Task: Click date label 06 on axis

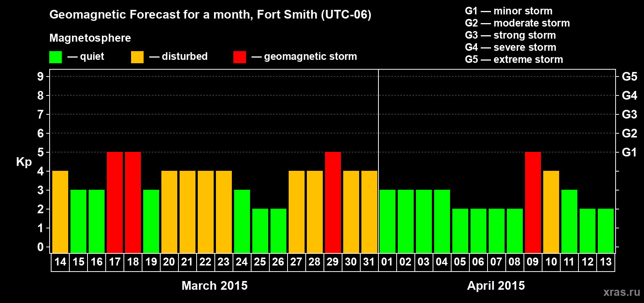Action: [x=478, y=262]
